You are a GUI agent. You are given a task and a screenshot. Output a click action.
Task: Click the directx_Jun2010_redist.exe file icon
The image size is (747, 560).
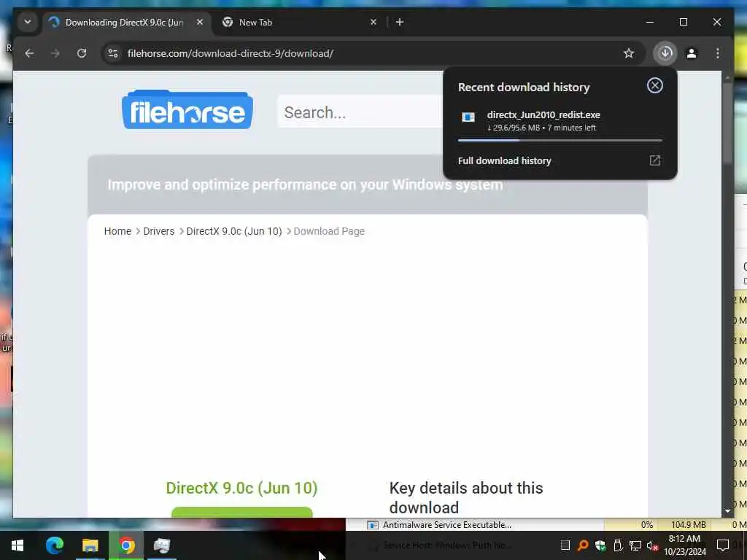pyautogui.click(x=468, y=117)
